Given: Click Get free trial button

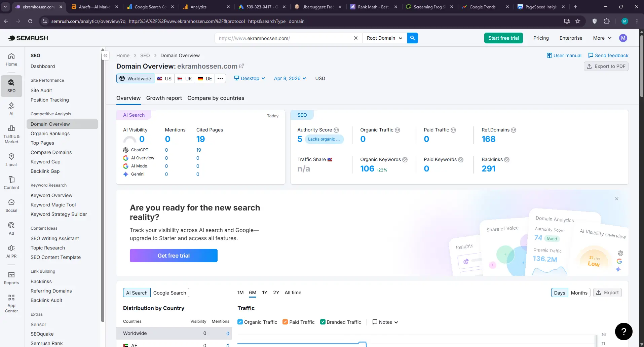Looking at the screenshot, I should [x=174, y=256].
